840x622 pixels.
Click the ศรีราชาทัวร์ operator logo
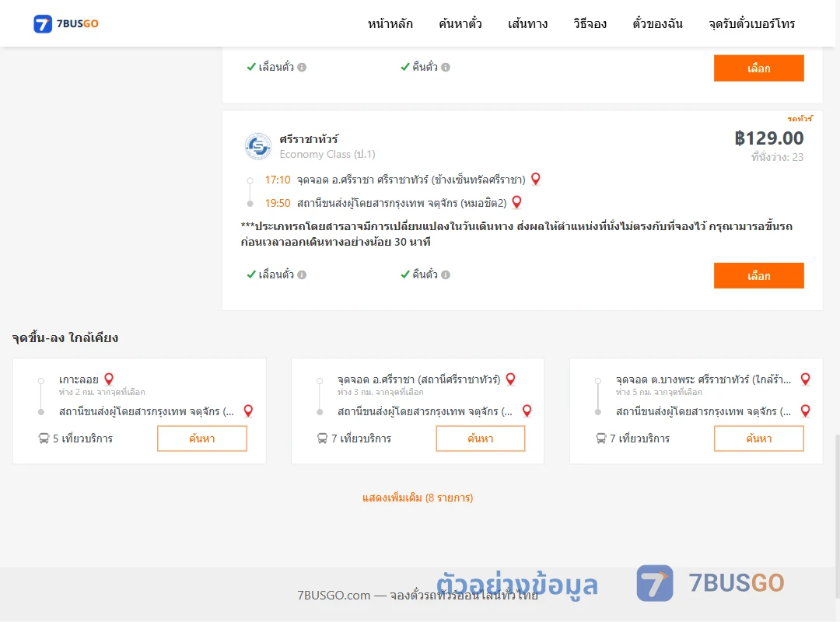(257, 146)
